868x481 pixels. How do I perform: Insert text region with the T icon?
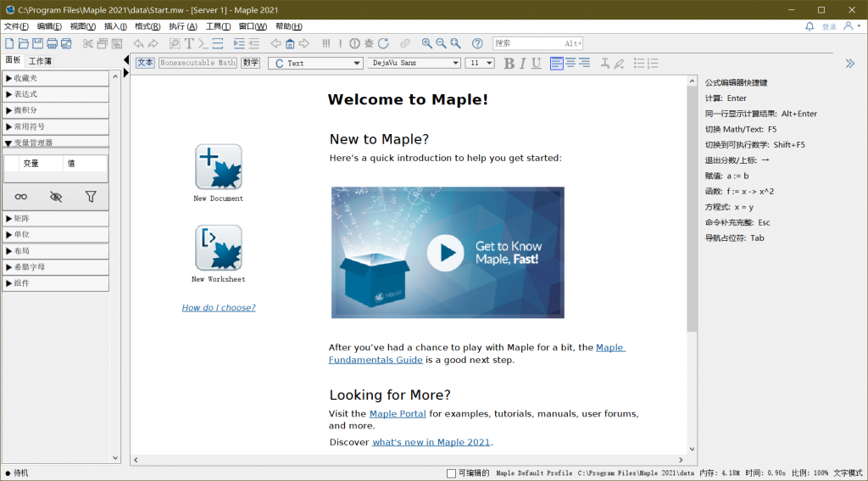click(x=189, y=43)
